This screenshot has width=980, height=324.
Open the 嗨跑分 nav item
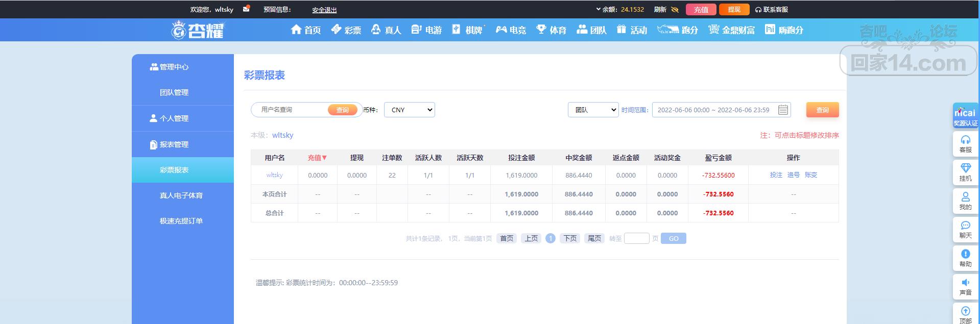click(x=784, y=30)
